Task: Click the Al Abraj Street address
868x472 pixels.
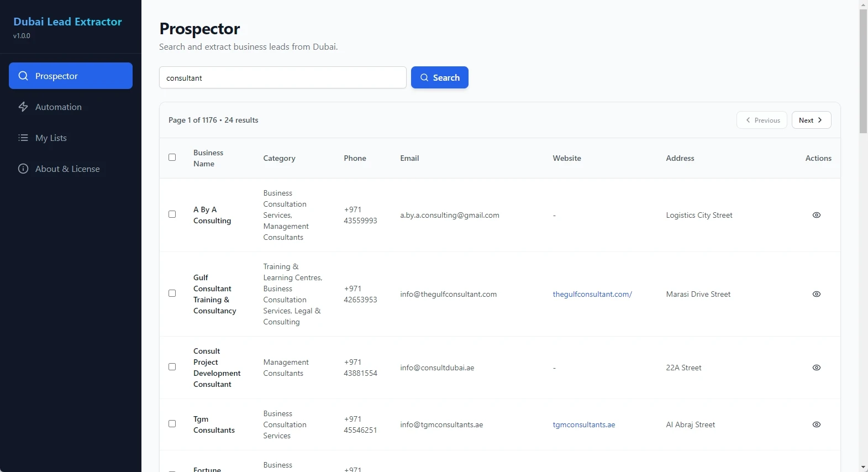Action: 691,424
